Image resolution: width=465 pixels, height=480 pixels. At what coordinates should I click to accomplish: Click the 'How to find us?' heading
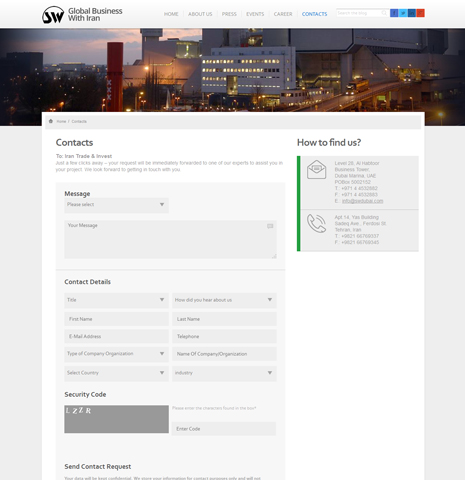[x=329, y=143]
